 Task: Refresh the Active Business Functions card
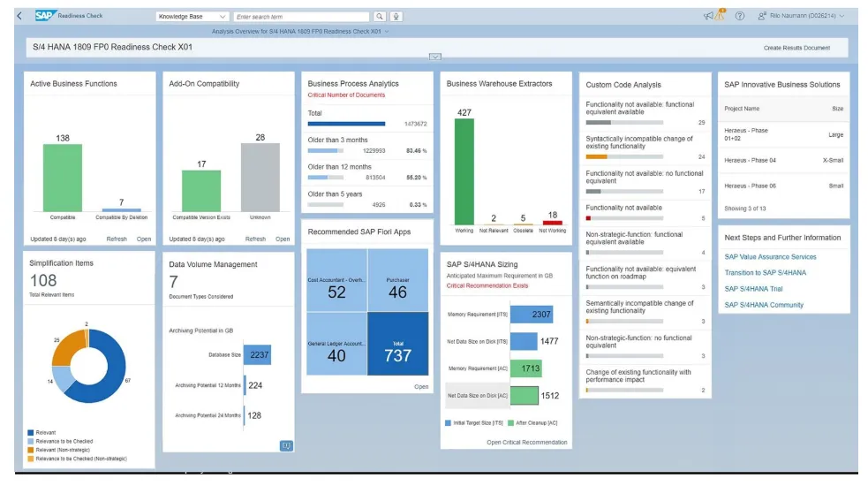pos(117,239)
